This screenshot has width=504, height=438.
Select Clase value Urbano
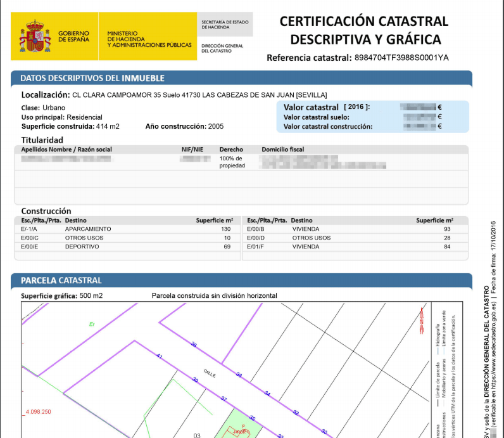(54, 108)
